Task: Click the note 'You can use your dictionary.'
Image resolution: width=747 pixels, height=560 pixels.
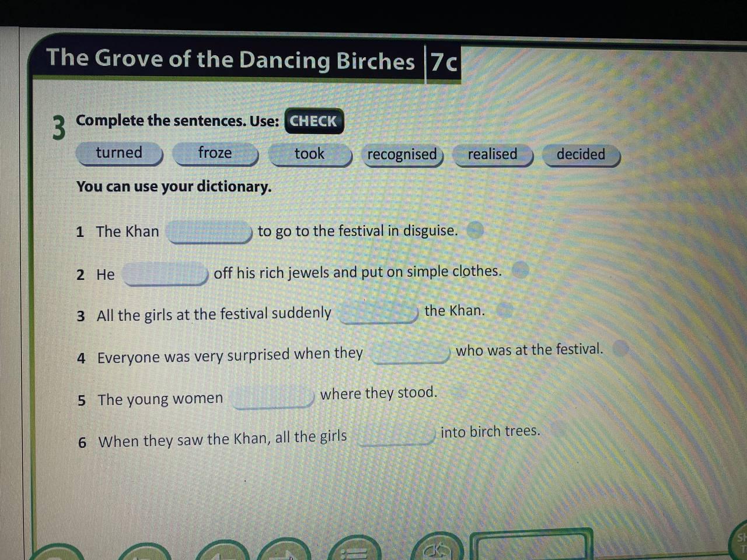Action: (x=174, y=187)
